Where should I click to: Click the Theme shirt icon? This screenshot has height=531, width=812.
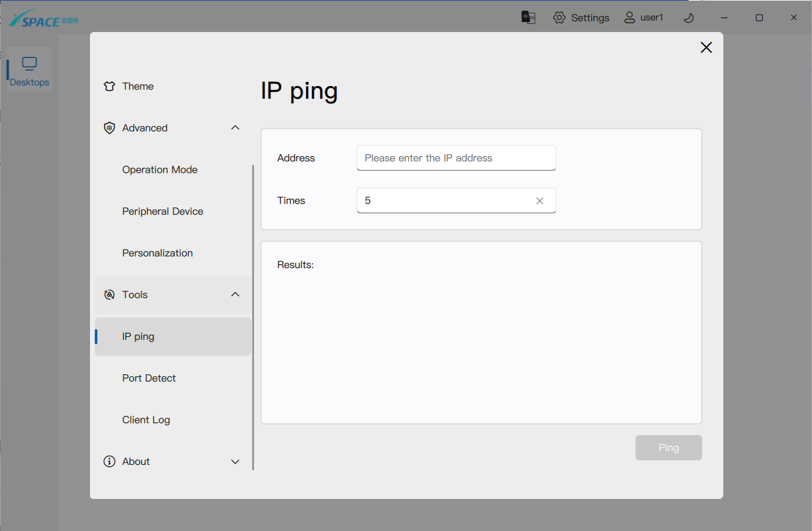click(110, 86)
